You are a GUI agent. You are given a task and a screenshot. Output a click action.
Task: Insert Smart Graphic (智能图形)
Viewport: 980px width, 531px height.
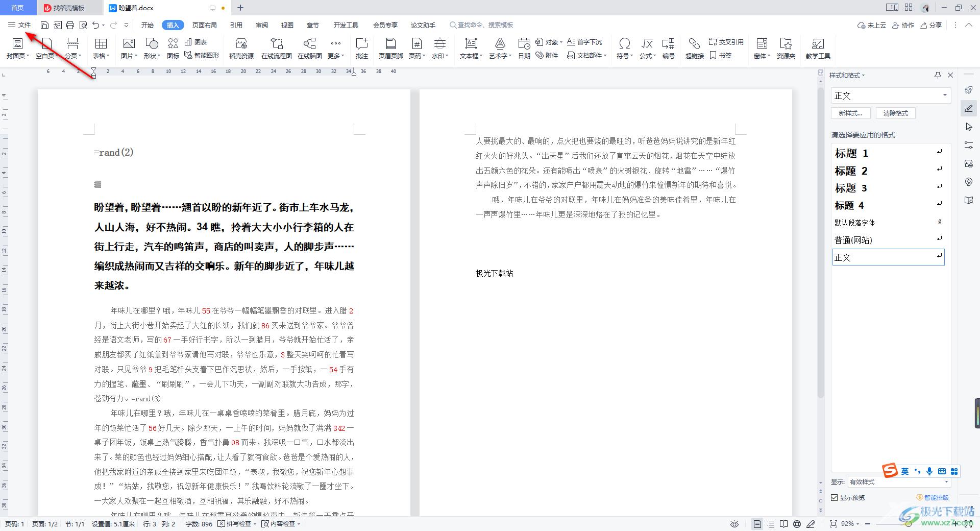coord(202,55)
